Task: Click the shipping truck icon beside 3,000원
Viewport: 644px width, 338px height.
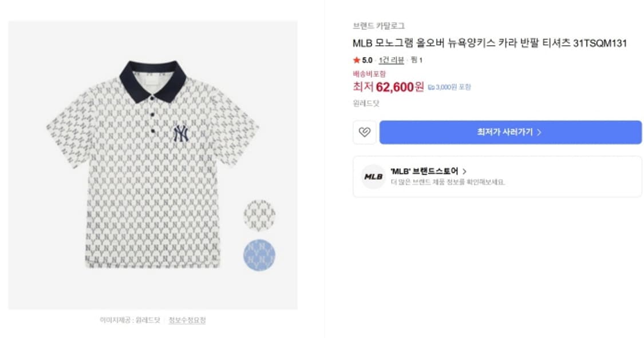Action: 431,88
